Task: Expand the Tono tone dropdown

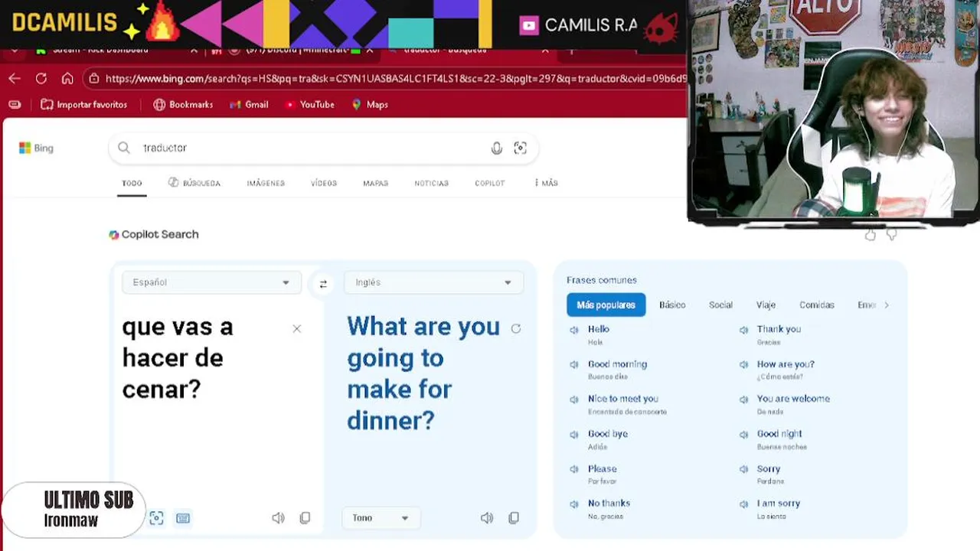Action: [x=381, y=518]
